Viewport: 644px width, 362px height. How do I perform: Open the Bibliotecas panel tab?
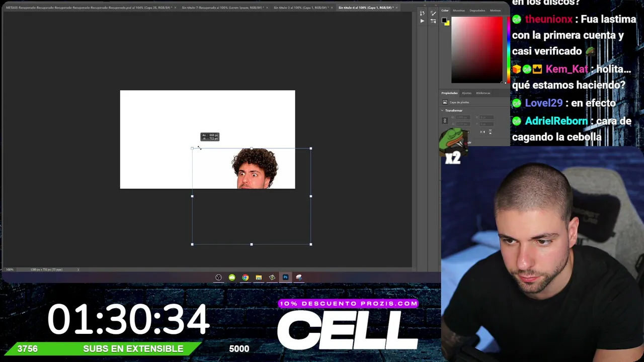pyautogui.click(x=483, y=93)
